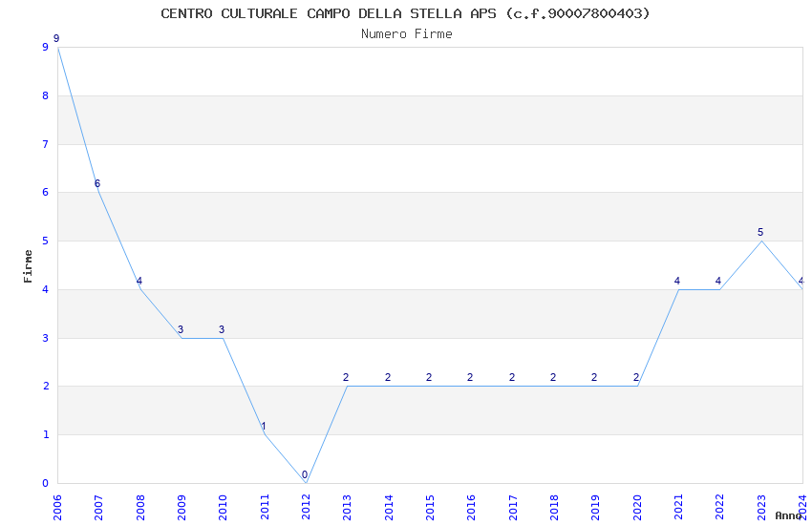Select the 2010 year label

tap(223, 508)
